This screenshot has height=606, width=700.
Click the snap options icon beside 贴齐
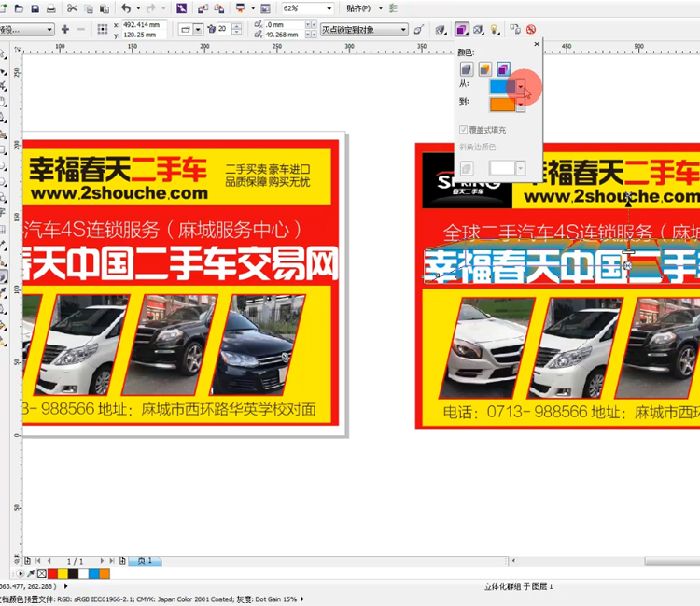click(x=393, y=8)
